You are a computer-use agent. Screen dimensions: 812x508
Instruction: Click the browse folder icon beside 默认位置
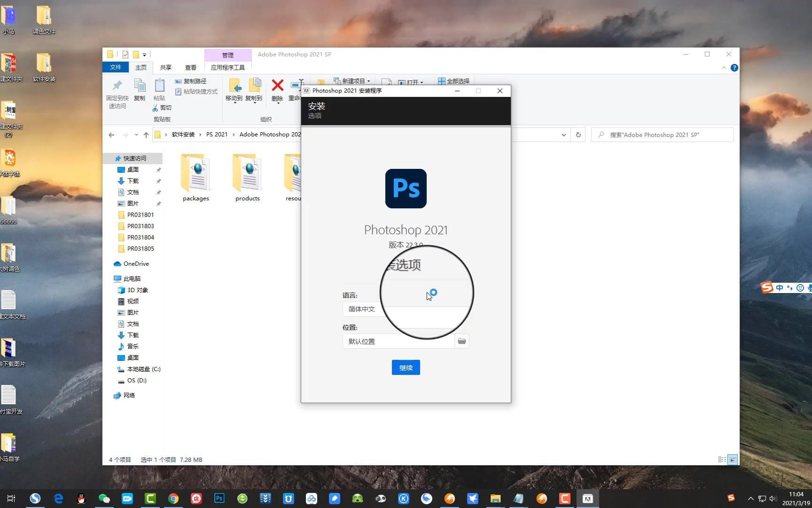click(462, 341)
